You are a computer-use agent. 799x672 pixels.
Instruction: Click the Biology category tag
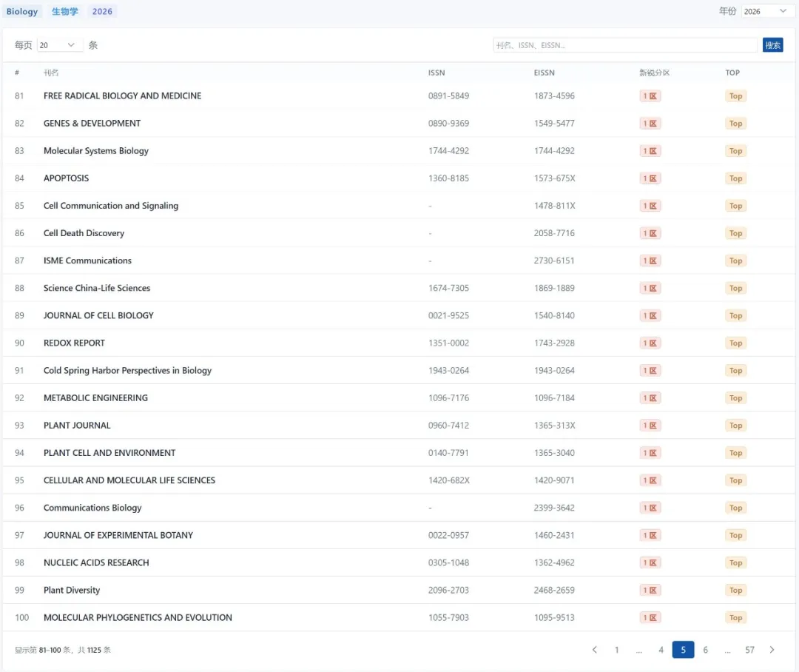click(22, 12)
